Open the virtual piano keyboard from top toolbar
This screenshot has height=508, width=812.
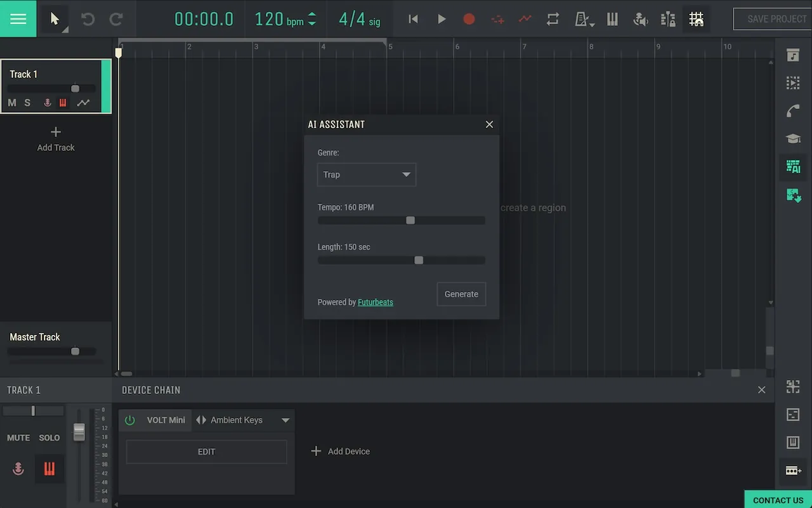click(612, 19)
